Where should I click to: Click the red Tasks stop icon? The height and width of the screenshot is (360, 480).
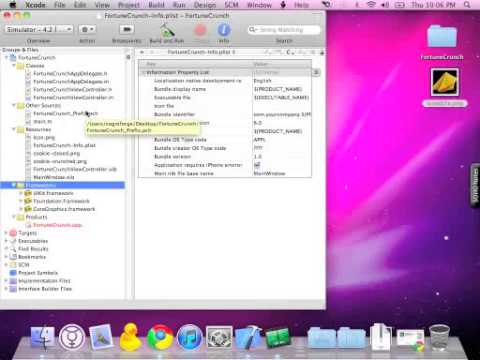click(x=200, y=30)
